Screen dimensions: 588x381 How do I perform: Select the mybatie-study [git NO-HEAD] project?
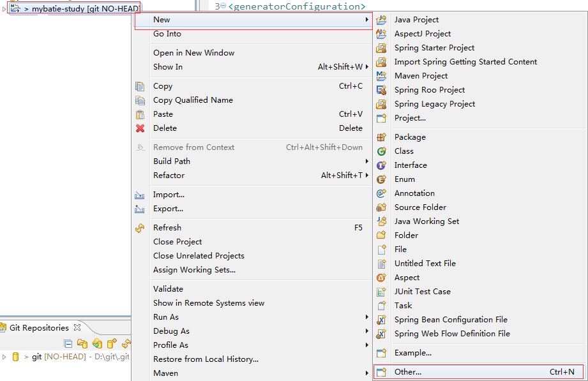[x=75, y=9]
